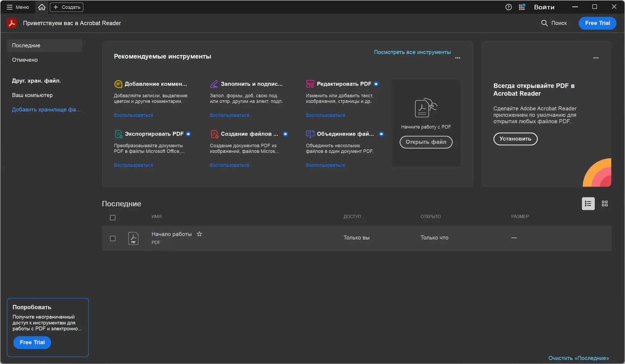The width and height of the screenshot is (625, 364).
Task: Click Очистить «Последние» link
Action: pos(579,358)
